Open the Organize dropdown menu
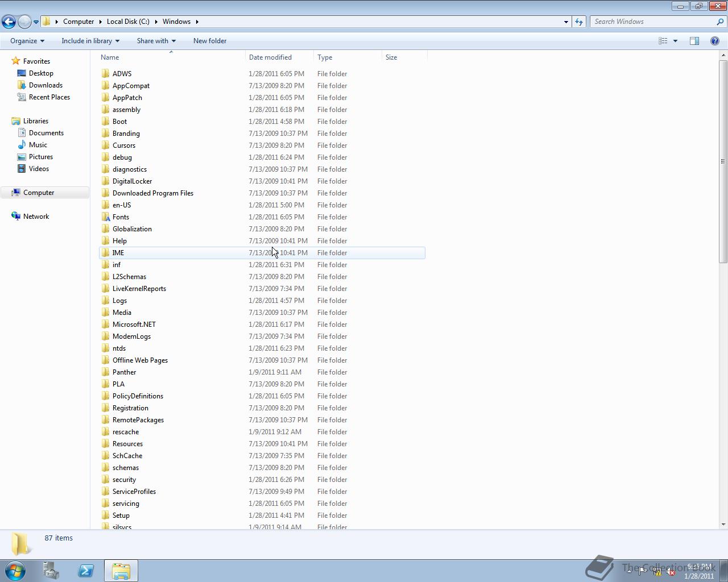 [x=27, y=40]
